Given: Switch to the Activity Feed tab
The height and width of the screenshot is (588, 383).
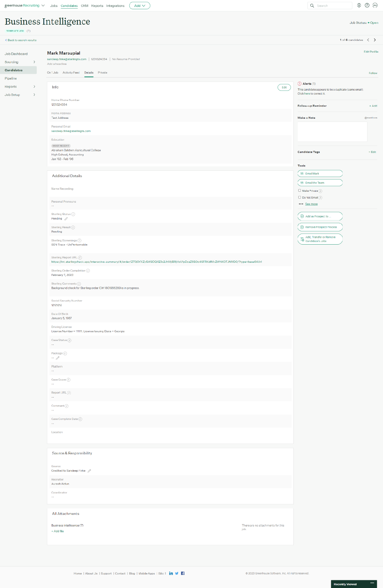Looking at the screenshot, I should (71, 73).
